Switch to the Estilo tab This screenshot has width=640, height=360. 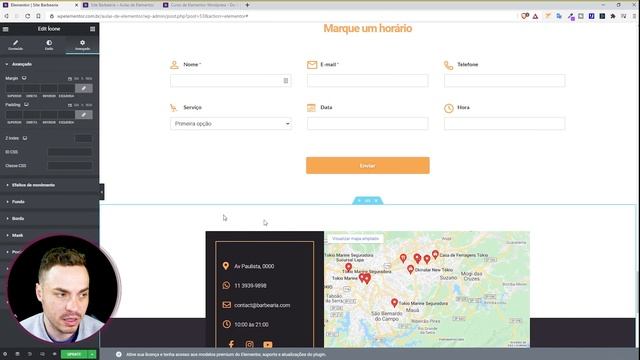pos(49,45)
